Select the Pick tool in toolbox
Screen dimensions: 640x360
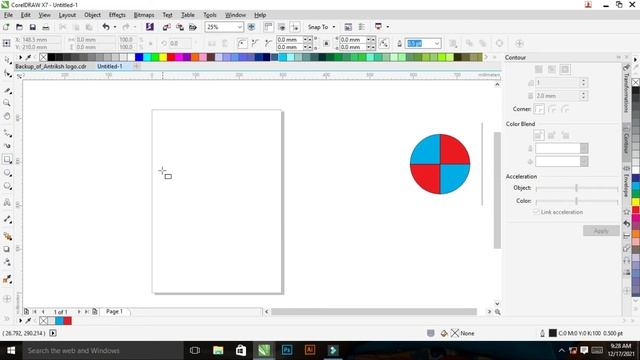pos(7,60)
